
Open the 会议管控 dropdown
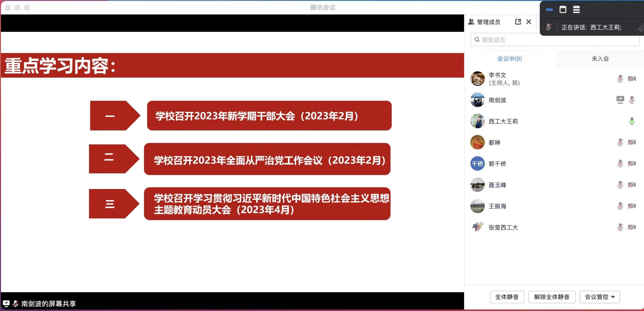tap(599, 297)
